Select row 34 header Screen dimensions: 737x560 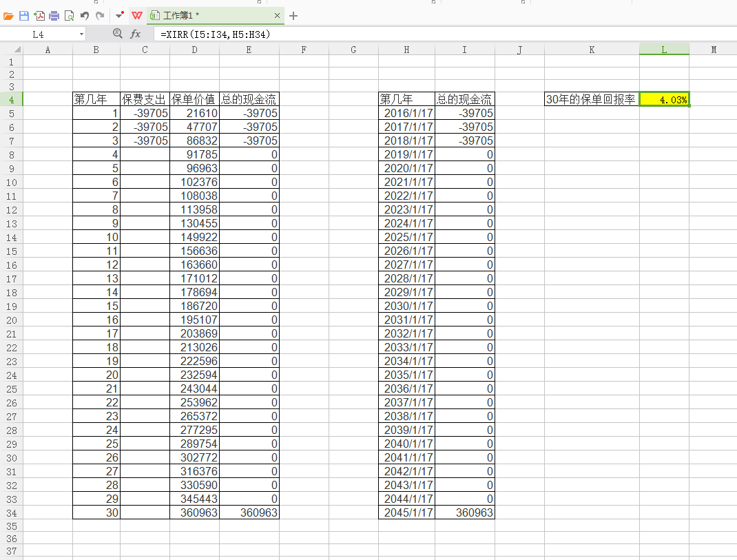pyautogui.click(x=11, y=513)
